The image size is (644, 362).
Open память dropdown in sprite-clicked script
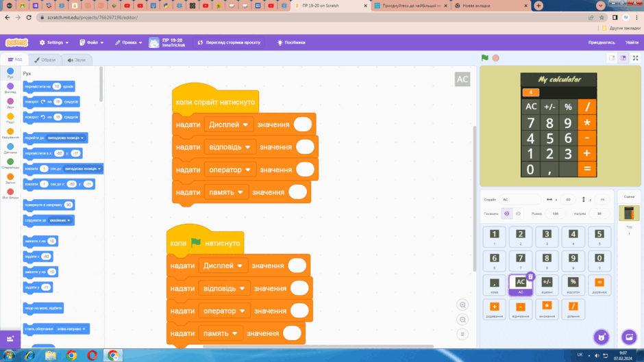(226, 192)
